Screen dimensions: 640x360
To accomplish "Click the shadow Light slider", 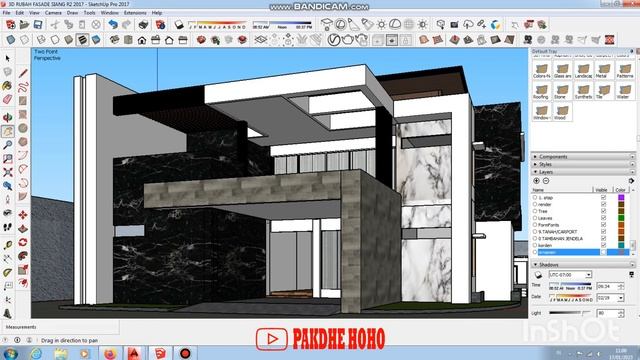I will [570, 313].
